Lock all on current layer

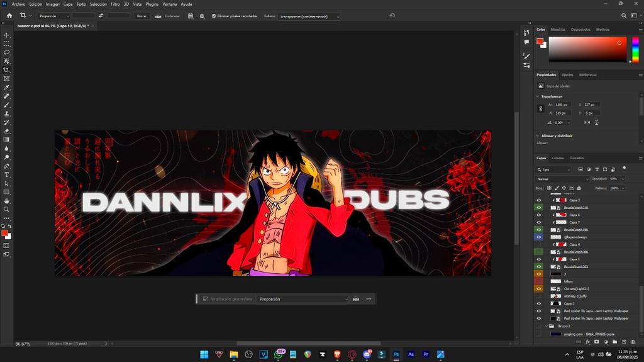click(579, 188)
